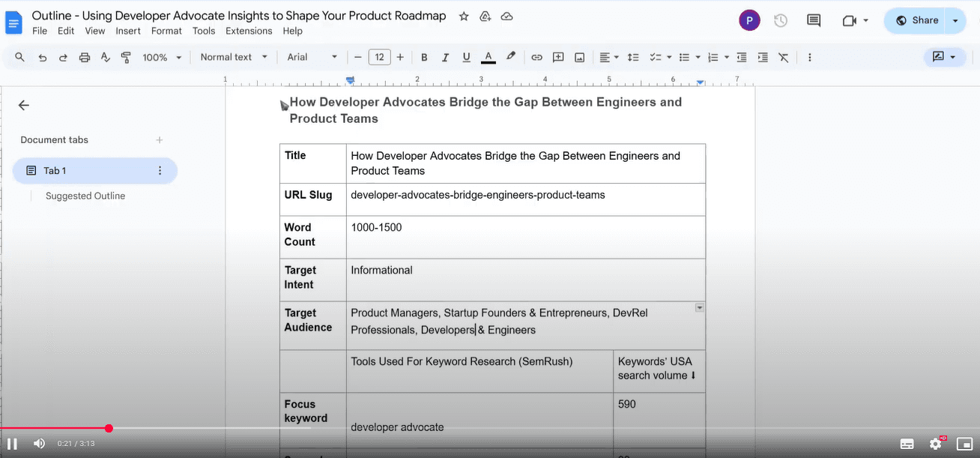The height and width of the screenshot is (458, 980).
Task: Pause the video playback
Action: tap(12, 444)
